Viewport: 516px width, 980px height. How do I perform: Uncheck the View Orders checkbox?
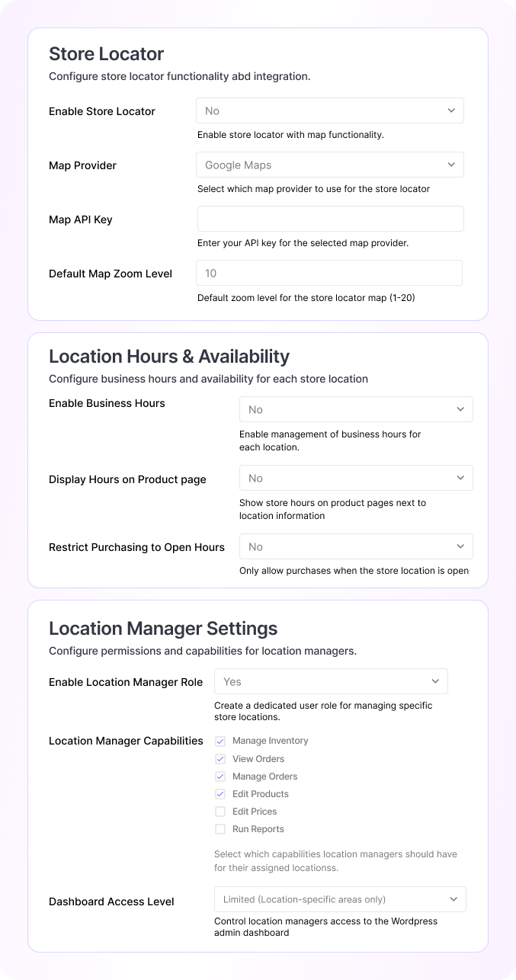click(220, 759)
